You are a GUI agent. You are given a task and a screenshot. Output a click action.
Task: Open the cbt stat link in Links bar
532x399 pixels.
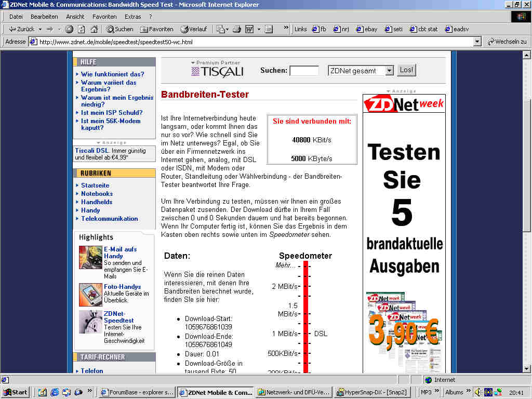(x=424, y=29)
